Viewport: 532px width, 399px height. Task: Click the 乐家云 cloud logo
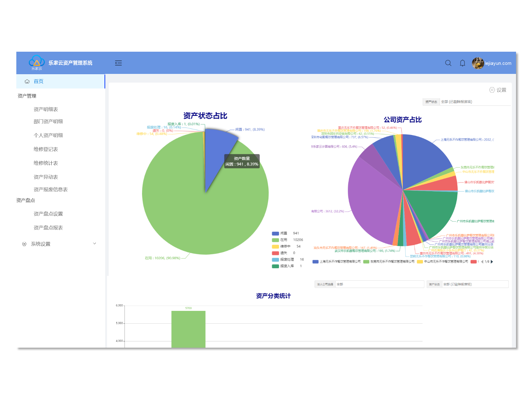coord(36,62)
